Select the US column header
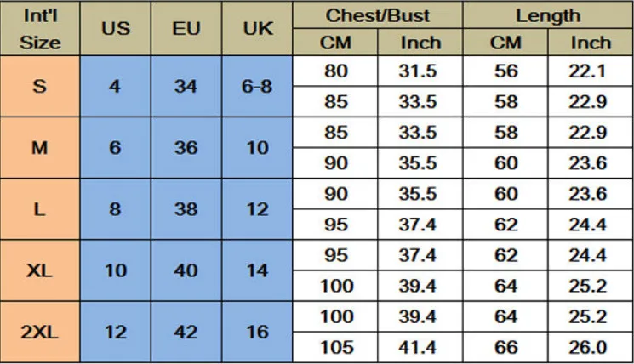634x364 pixels. point(116,28)
